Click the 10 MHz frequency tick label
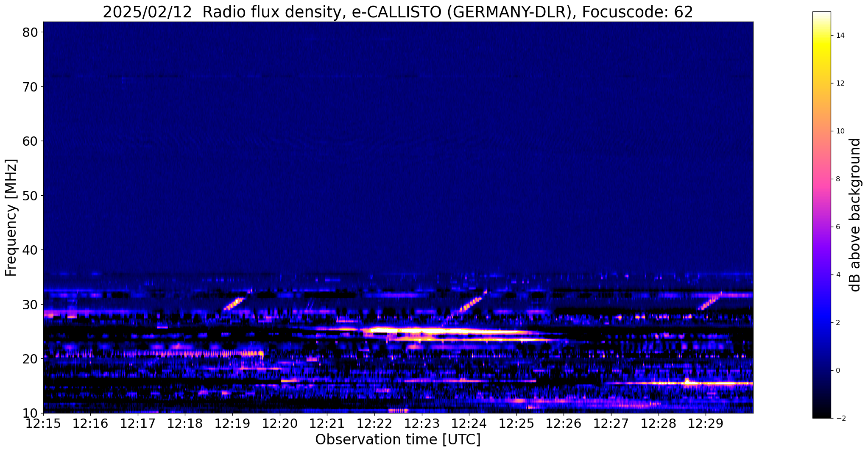Image resolution: width=868 pixels, height=452 pixels. pos(30,413)
